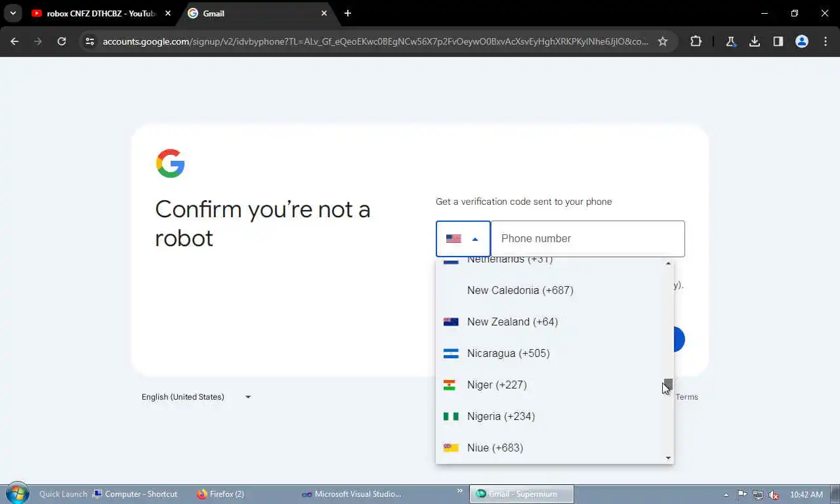Image resolution: width=840 pixels, height=504 pixels.
Task: Select Niger (+227)
Action: click(x=550, y=385)
